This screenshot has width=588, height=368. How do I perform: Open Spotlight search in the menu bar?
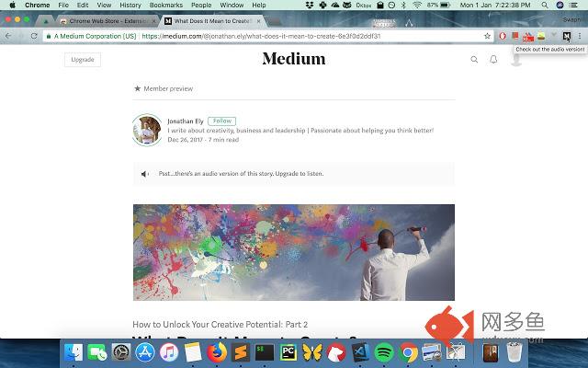pyautogui.click(x=545, y=5)
